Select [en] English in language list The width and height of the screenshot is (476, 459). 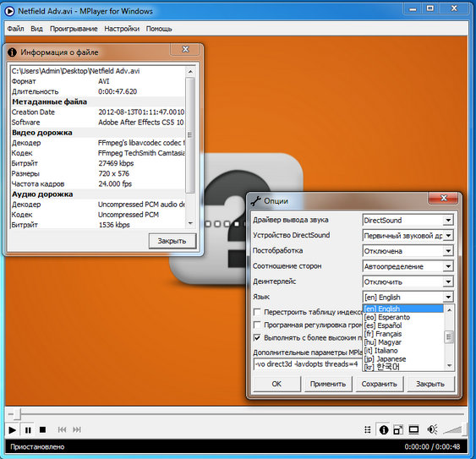pos(403,309)
